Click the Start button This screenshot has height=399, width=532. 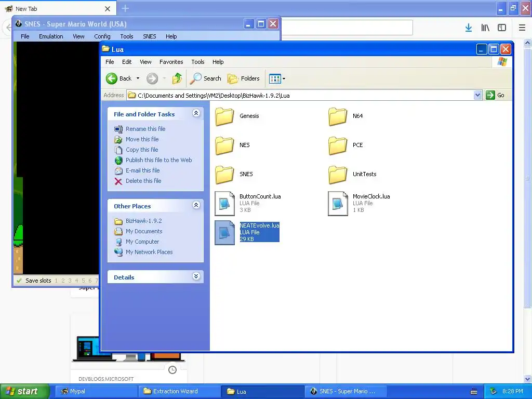click(25, 391)
